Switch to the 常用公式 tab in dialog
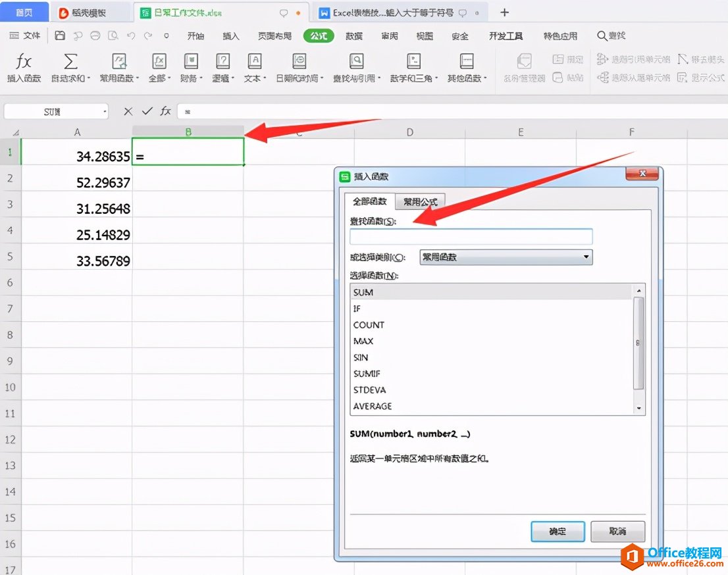The height and width of the screenshot is (575, 728). [x=420, y=201]
